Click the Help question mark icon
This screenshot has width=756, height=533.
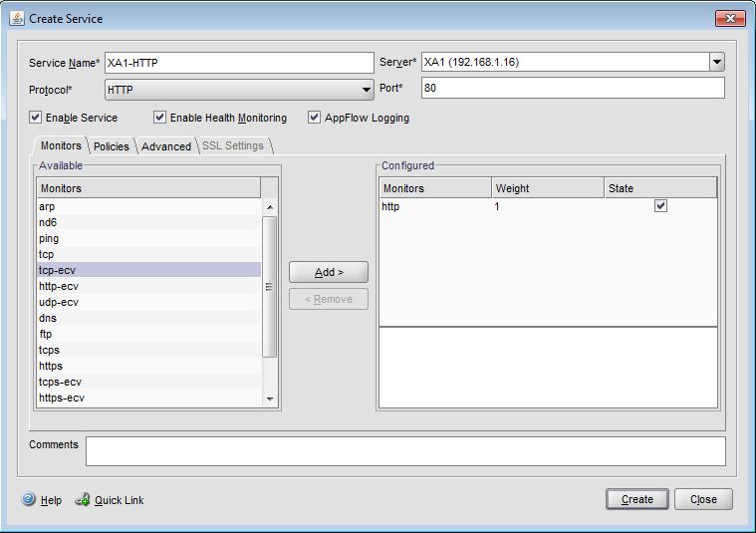[x=29, y=499]
